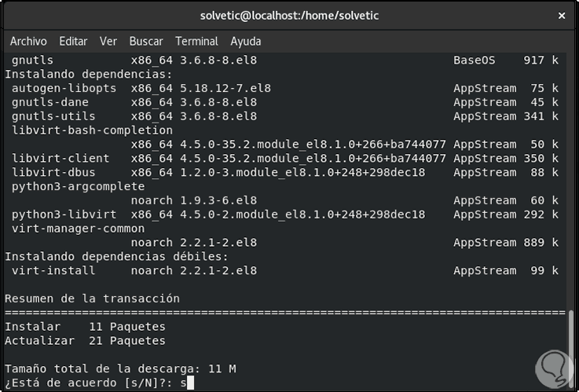Click the 'Tamaño total de la descarga' line
Screen dimensions: 579x392
tap(120, 369)
